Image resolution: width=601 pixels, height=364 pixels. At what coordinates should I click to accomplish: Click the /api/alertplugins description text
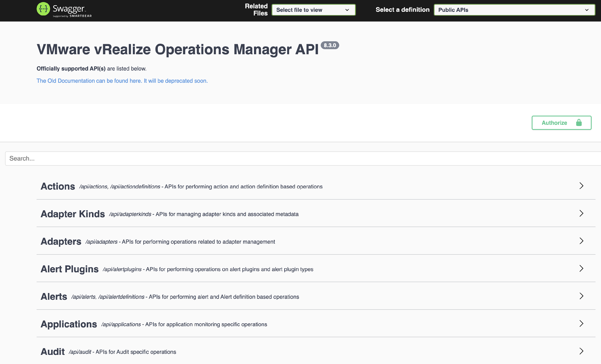click(x=208, y=269)
